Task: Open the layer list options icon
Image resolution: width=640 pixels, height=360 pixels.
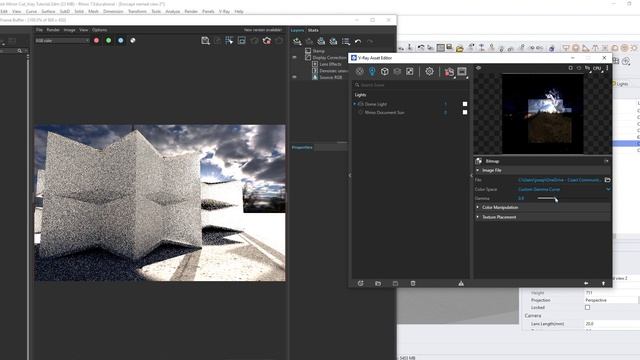Action: click(x=346, y=41)
